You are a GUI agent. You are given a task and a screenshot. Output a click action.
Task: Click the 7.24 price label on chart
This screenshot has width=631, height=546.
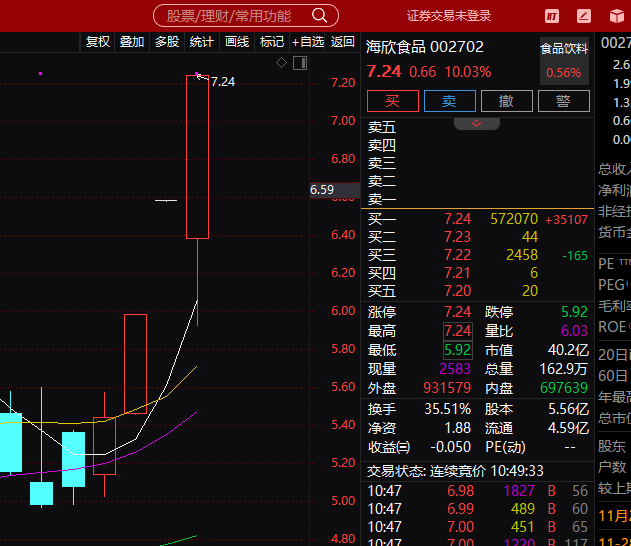pos(223,82)
